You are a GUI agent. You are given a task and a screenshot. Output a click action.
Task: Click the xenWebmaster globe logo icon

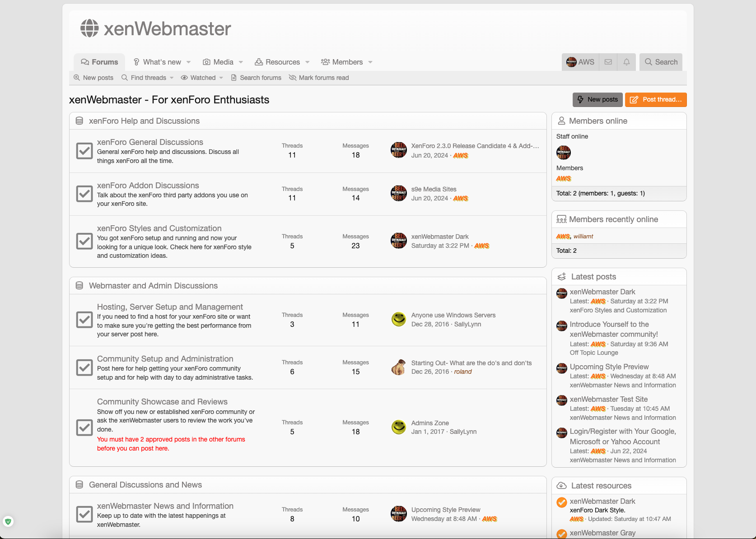point(89,28)
